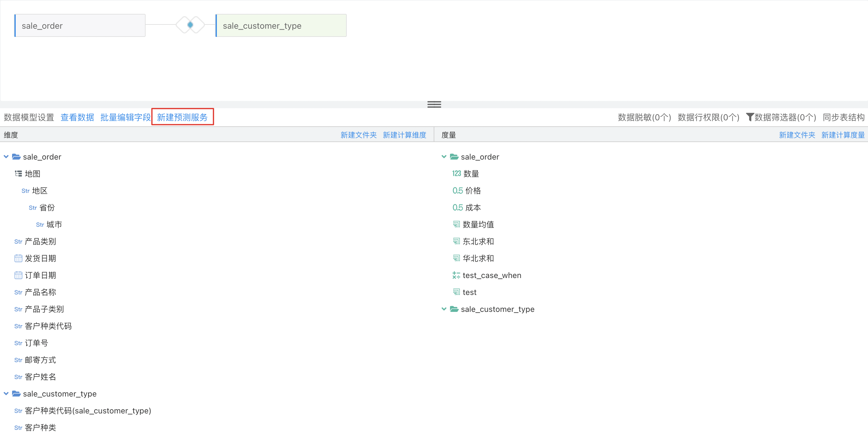Select the 邮寄方式 dimension
The image size is (868, 437).
40,360
